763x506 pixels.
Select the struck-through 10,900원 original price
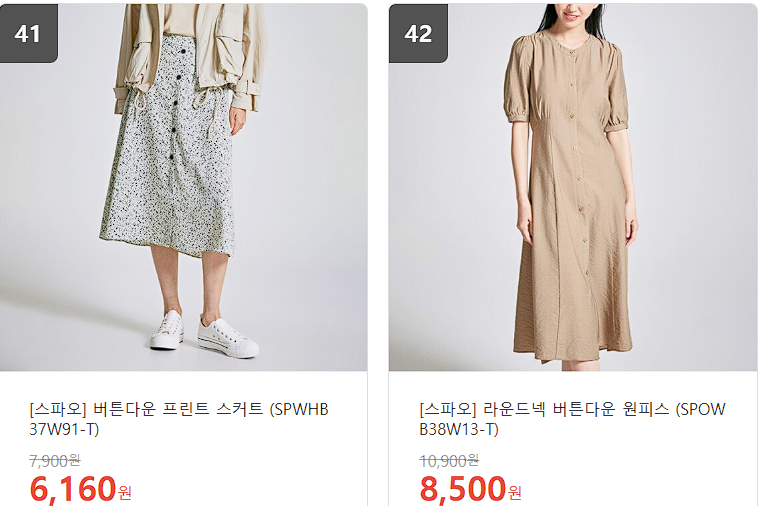[449, 460]
